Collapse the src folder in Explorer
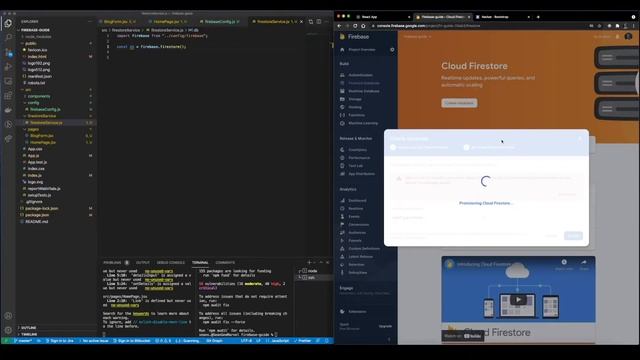 [x=28, y=90]
